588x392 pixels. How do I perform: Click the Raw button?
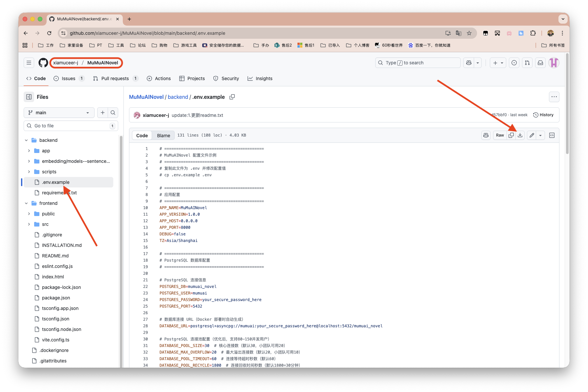coord(500,135)
